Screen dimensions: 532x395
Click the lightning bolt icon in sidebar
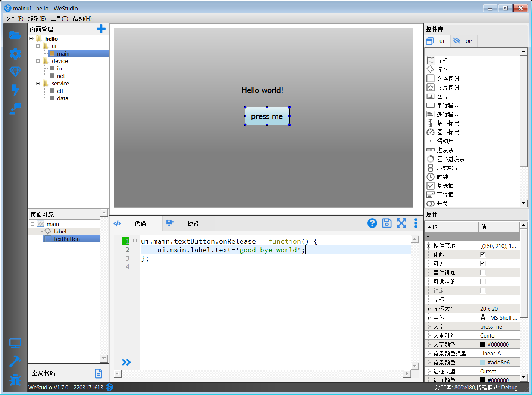coord(15,90)
